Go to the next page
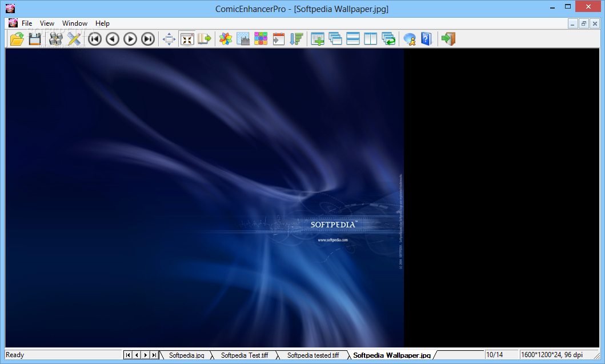605x364 pixels. [130, 39]
